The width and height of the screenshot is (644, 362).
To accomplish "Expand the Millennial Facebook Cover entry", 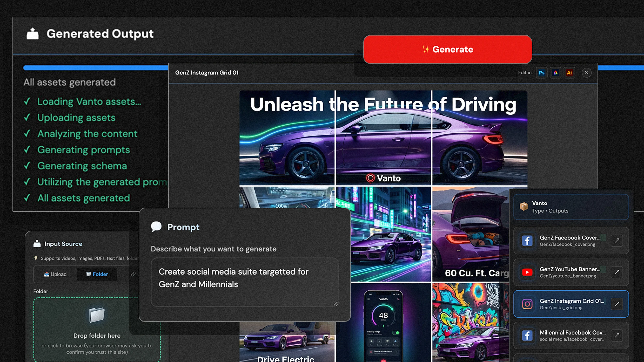I will tap(617, 335).
